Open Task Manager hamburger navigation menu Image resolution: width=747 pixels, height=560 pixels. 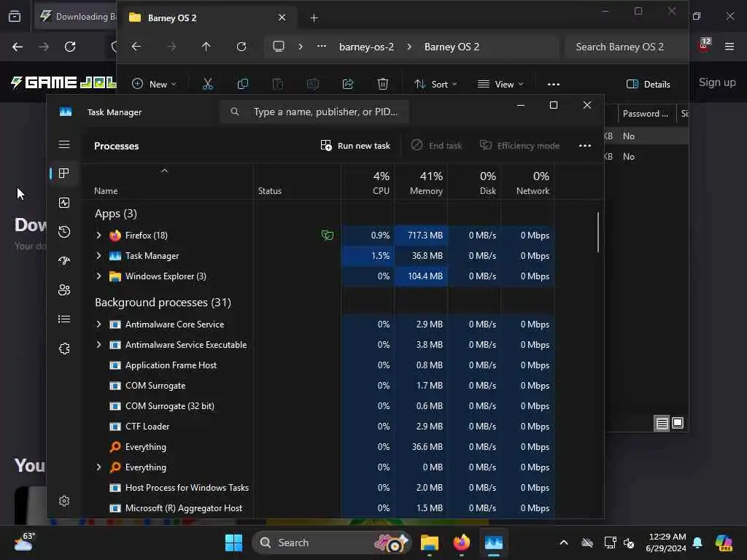tap(64, 144)
